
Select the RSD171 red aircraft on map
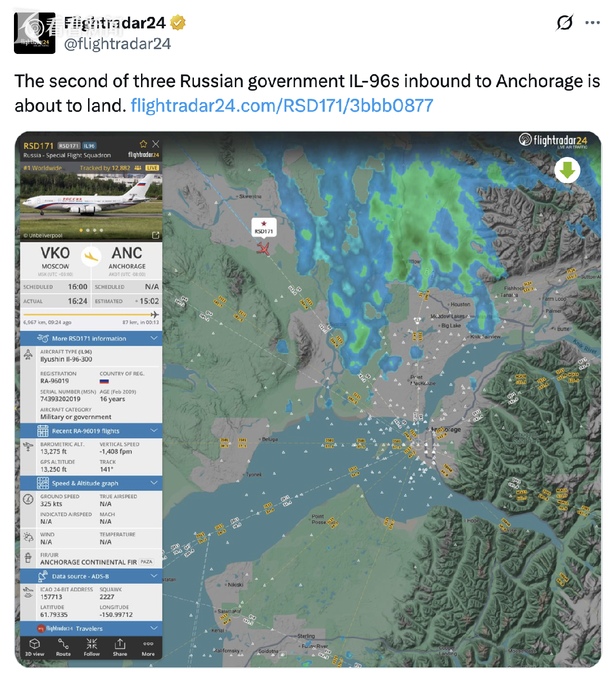[x=263, y=249]
